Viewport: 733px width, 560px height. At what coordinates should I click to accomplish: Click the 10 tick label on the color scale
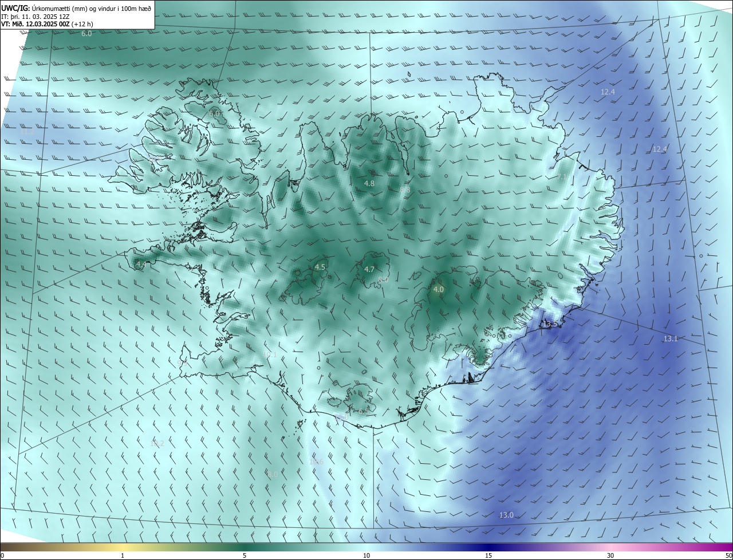[x=366, y=555]
